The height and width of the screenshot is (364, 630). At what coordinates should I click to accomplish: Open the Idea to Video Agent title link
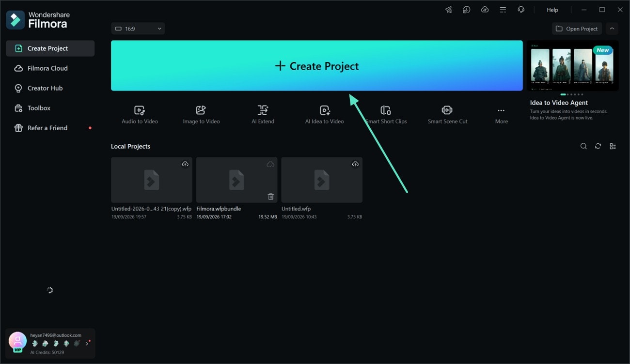[559, 103]
